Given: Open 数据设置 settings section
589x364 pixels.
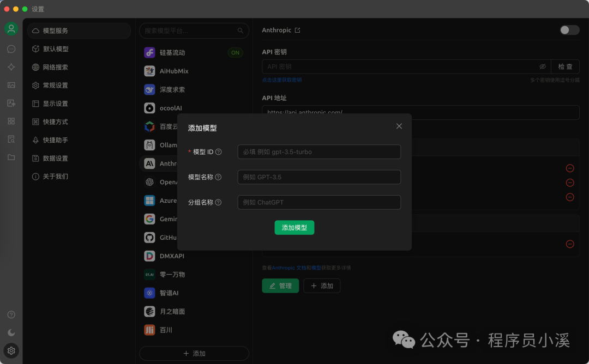Looking at the screenshot, I should click(79, 159).
